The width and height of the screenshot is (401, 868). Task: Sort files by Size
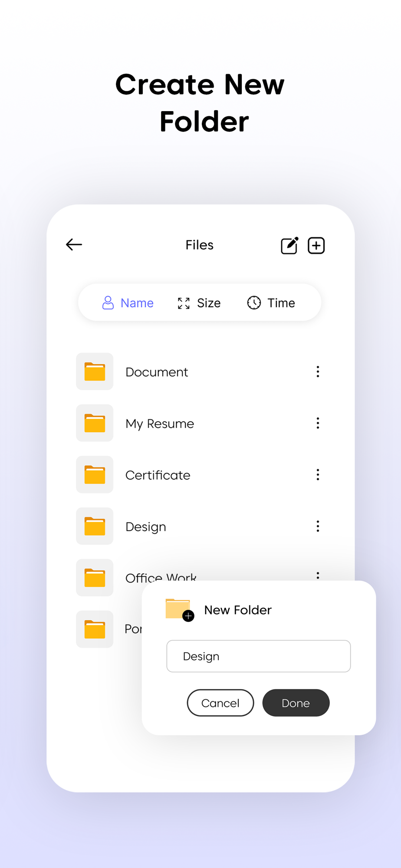(x=199, y=302)
